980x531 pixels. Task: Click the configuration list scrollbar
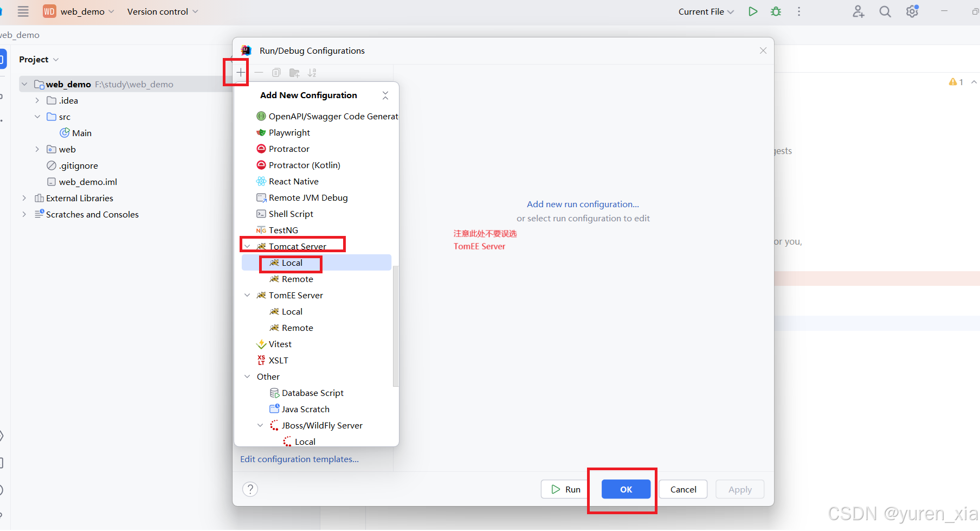point(396,325)
